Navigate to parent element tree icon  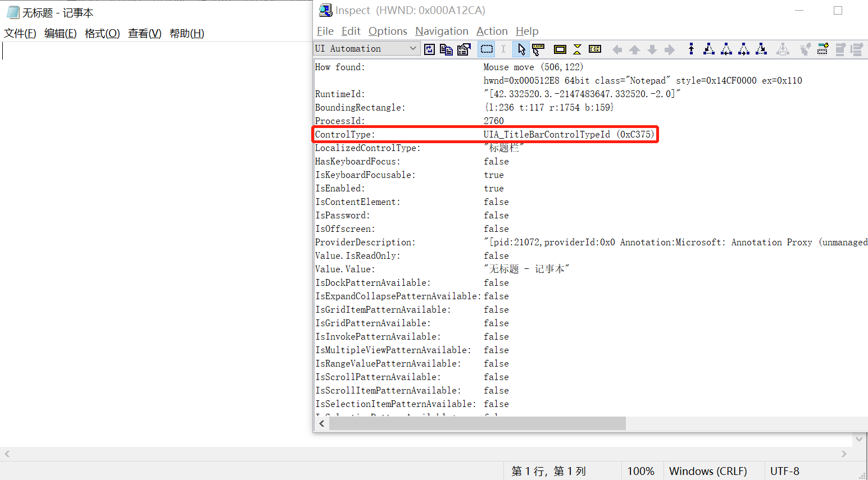tap(692, 49)
